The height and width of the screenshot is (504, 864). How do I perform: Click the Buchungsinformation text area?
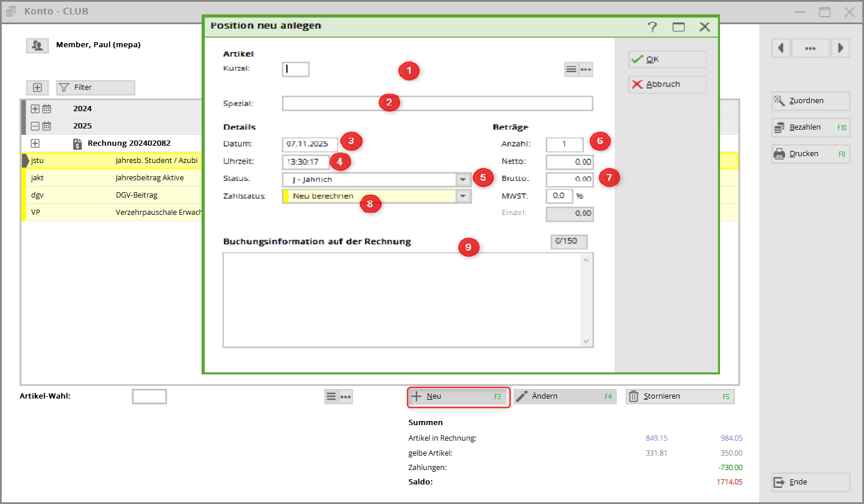pyautogui.click(x=403, y=300)
